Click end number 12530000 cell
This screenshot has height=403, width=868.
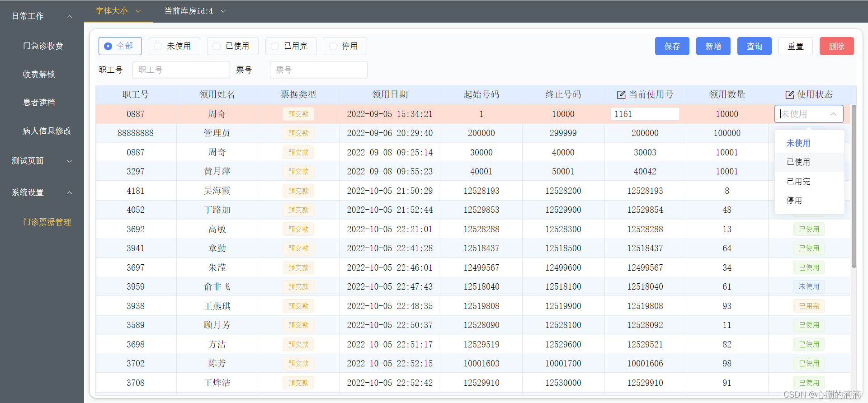pos(563,383)
